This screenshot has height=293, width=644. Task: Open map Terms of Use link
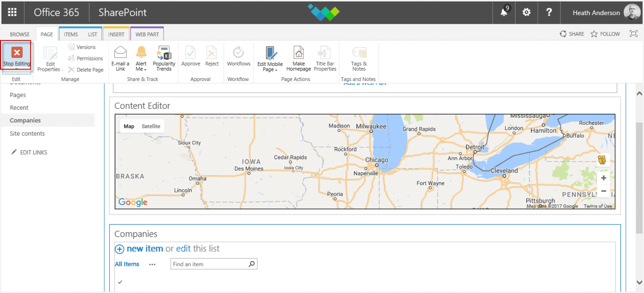[598, 206]
